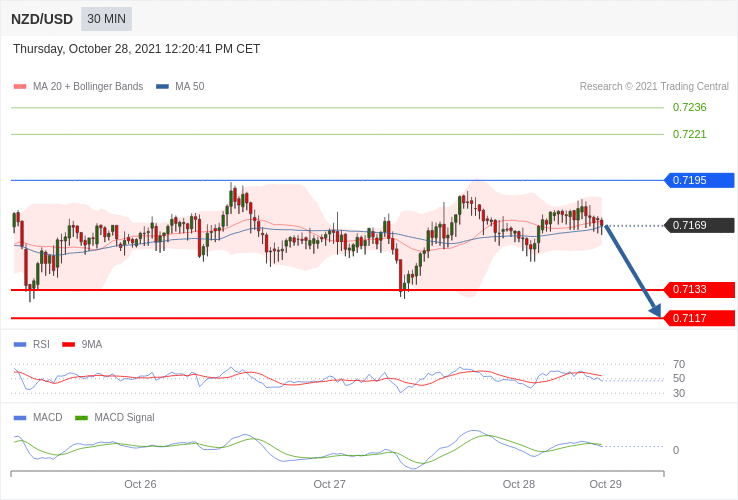The image size is (738, 500).
Task: Toggle the MA 50 legend label
Action: click(190, 87)
